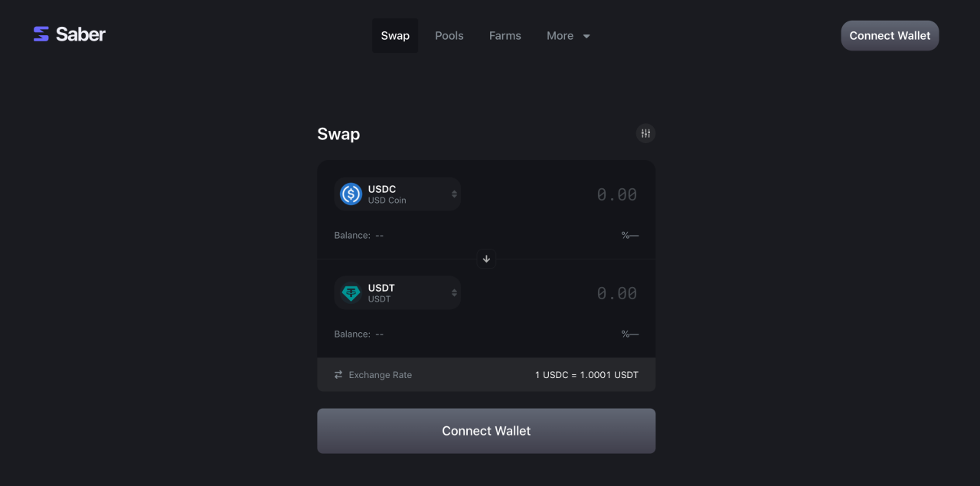The width and height of the screenshot is (980, 486).
Task: Click the percent indicator in the USDC row
Action: pyautogui.click(x=629, y=236)
